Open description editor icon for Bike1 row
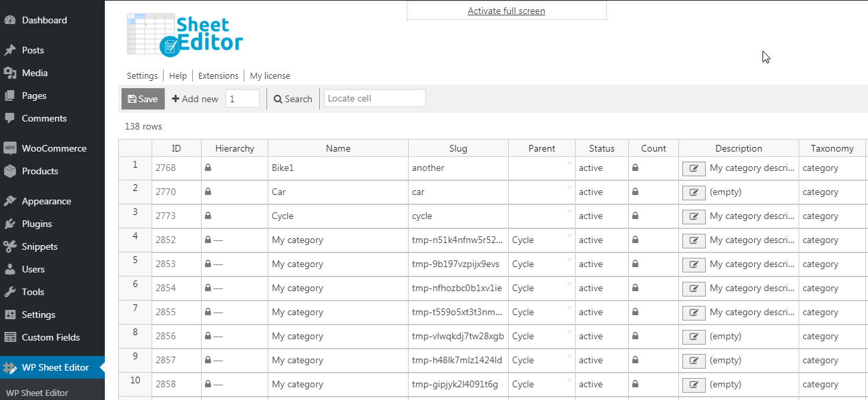The image size is (868, 400). click(x=694, y=168)
